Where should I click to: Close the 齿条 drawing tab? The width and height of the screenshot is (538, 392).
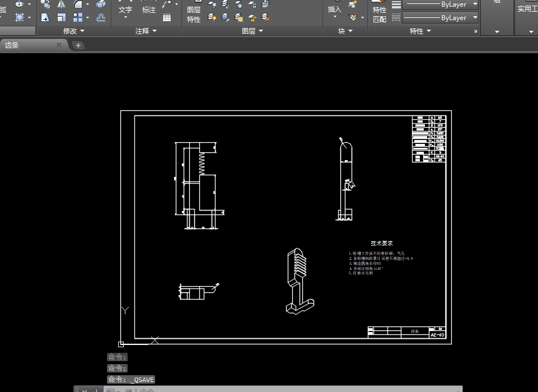pos(59,45)
